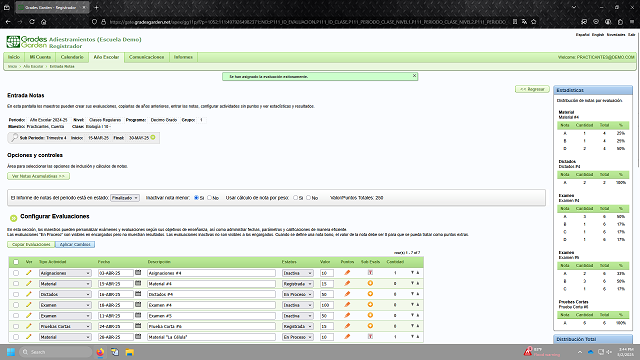The image size is (640, 360).
Task: Open the Mi Cuenta tab
Action: click(x=40, y=57)
